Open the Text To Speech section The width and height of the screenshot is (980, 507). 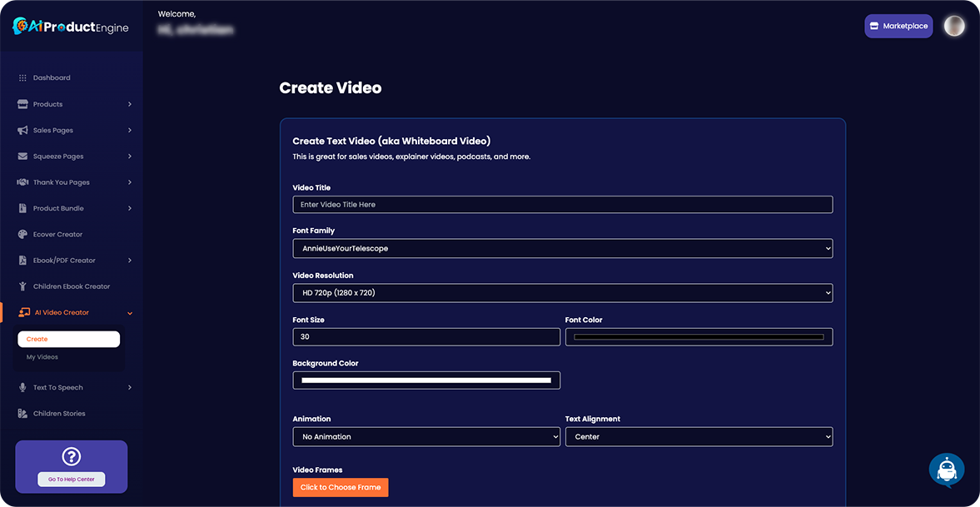(x=58, y=387)
